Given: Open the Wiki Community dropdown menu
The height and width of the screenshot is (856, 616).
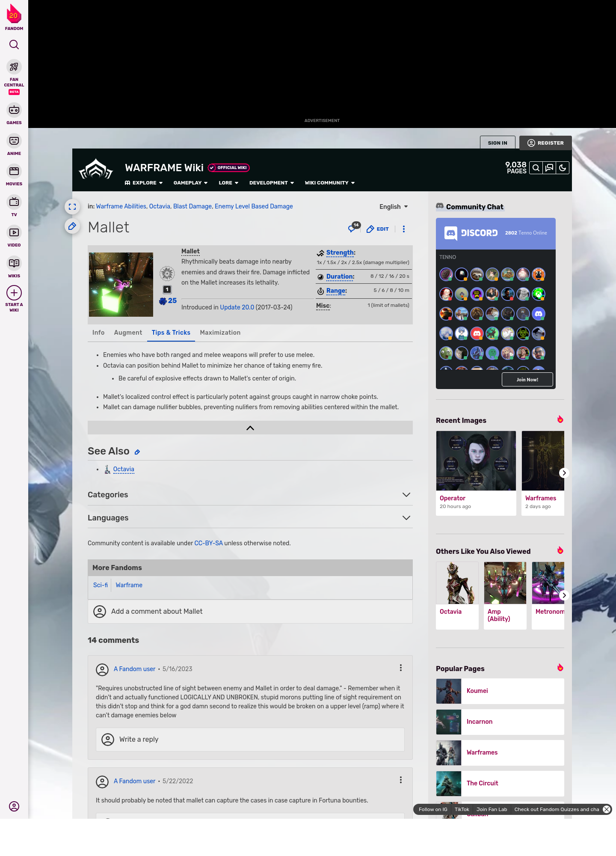Looking at the screenshot, I should coord(330,183).
